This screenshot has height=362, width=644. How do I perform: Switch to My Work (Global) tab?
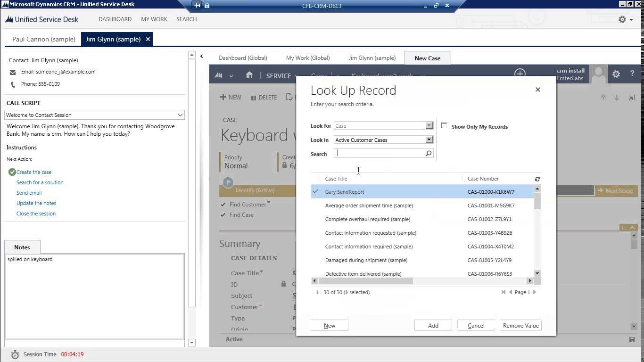click(308, 58)
